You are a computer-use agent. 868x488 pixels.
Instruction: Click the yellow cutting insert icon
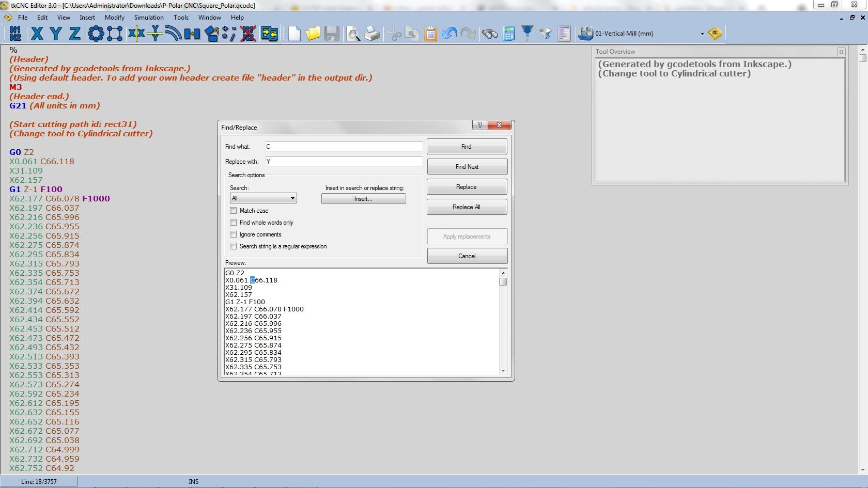(x=715, y=34)
